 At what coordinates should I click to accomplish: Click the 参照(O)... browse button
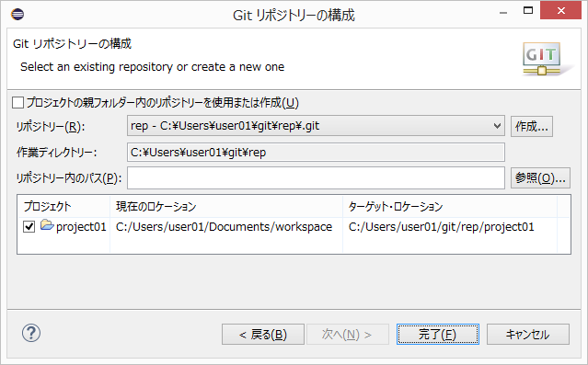click(540, 178)
